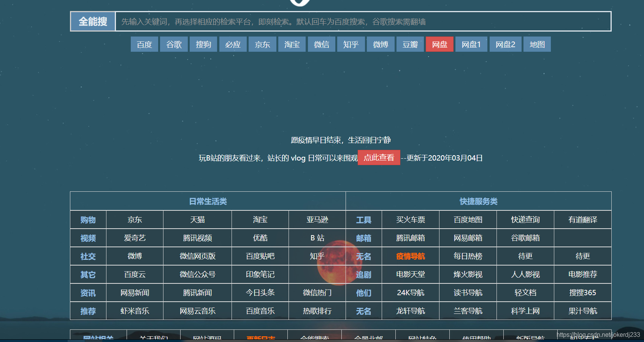
Task: Click the red 网盘 search button
Action: point(440,44)
